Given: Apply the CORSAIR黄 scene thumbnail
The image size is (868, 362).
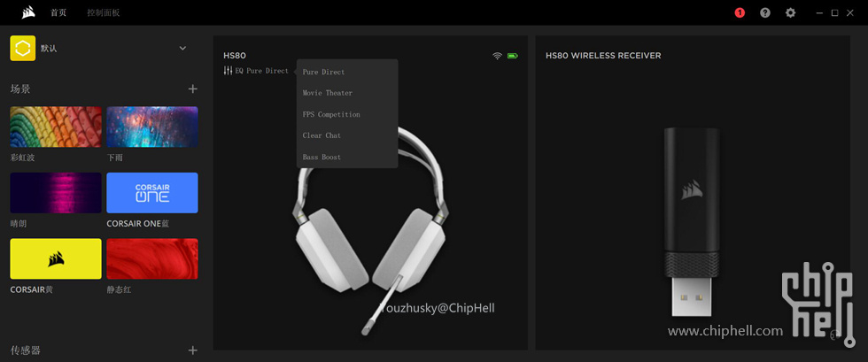Looking at the screenshot, I should (x=56, y=258).
